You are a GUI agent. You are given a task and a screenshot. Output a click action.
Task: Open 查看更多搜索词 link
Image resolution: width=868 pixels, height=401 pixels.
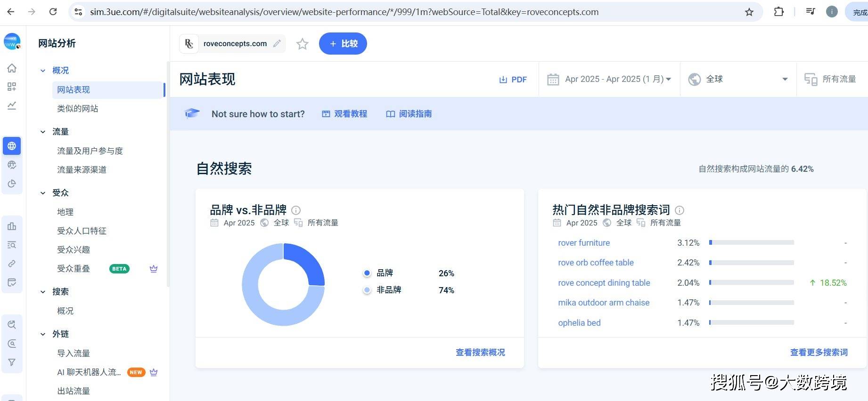click(819, 353)
